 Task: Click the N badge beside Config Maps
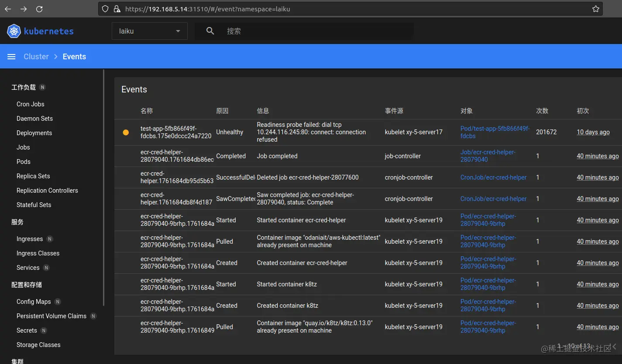tap(58, 302)
